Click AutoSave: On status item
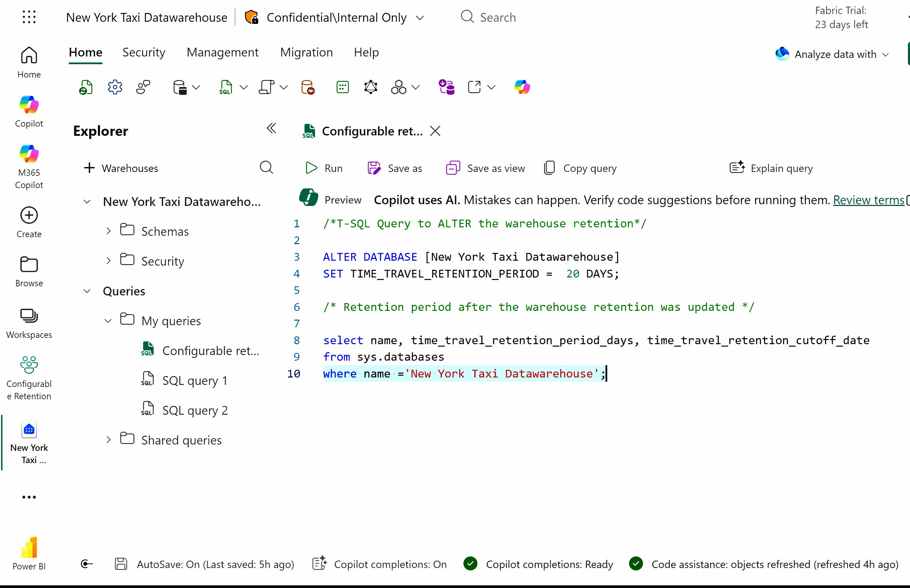 205,564
